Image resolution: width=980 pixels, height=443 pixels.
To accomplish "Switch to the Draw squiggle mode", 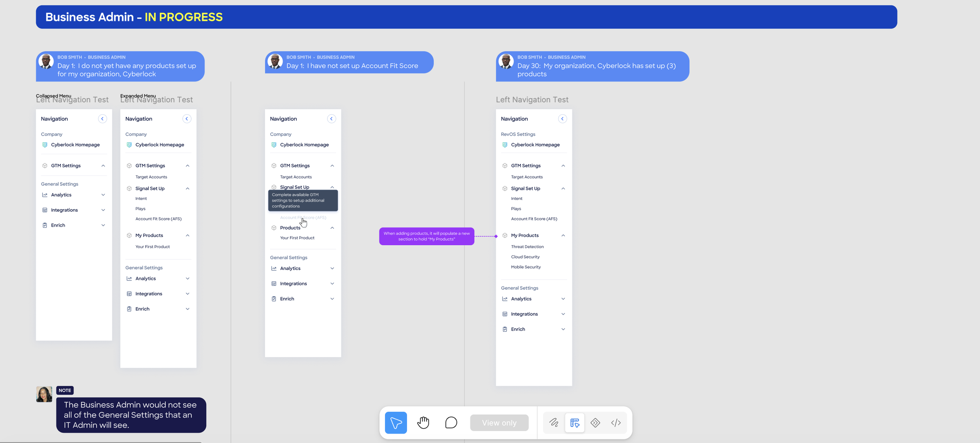I will [x=554, y=423].
